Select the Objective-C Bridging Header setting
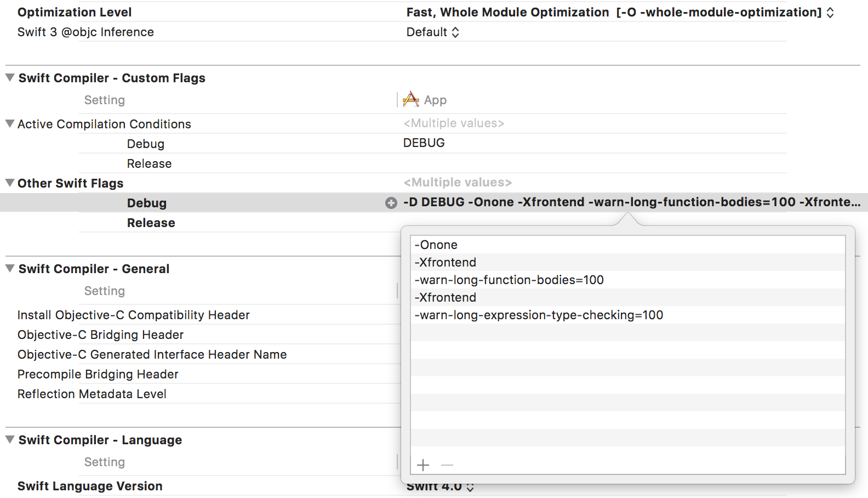868x498 pixels. pos(100,335)
